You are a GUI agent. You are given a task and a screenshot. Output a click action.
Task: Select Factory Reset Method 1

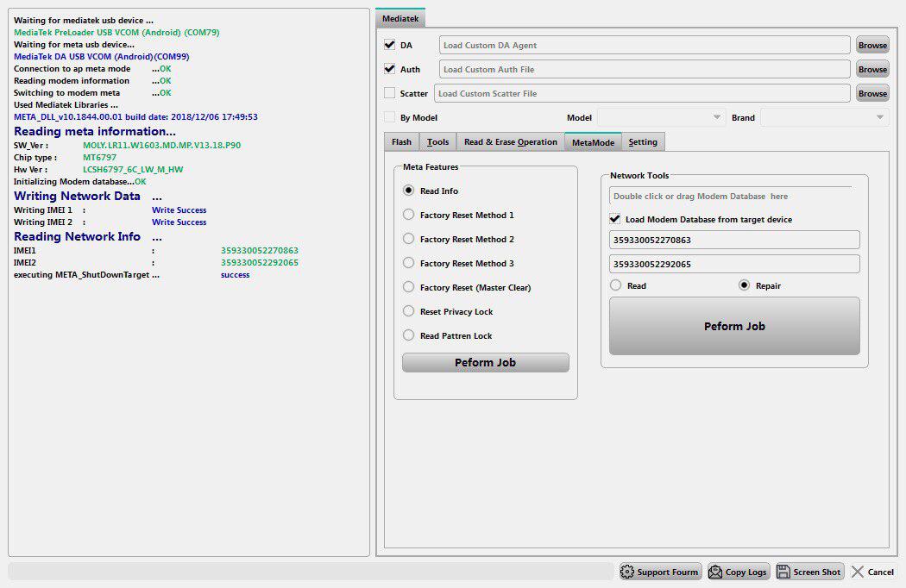408,215
